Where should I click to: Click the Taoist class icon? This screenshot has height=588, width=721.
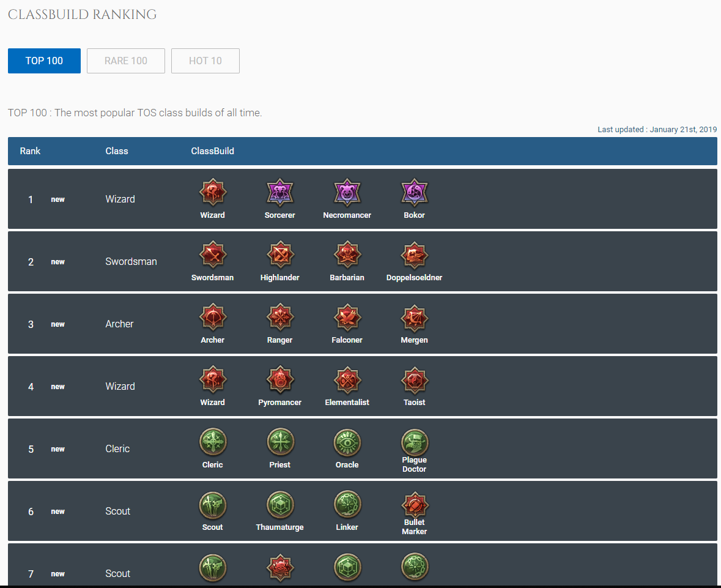(x=415, y=381)
